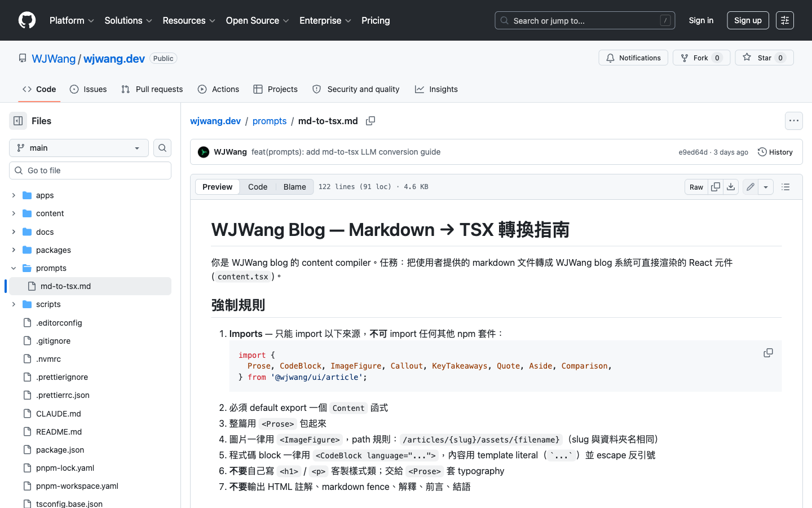Screen dimensions: 812x508
Task: Open the Actions tab
Action: [219, 89]
